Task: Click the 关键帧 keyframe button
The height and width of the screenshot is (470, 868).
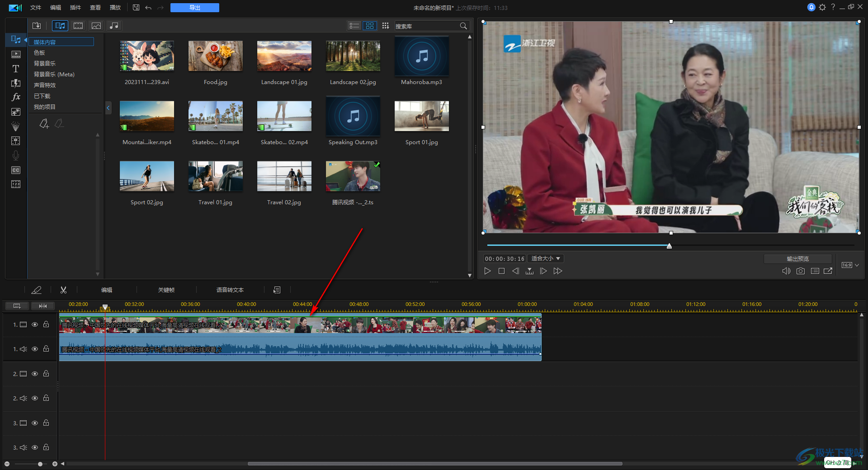Action: [x=166, y=290]
